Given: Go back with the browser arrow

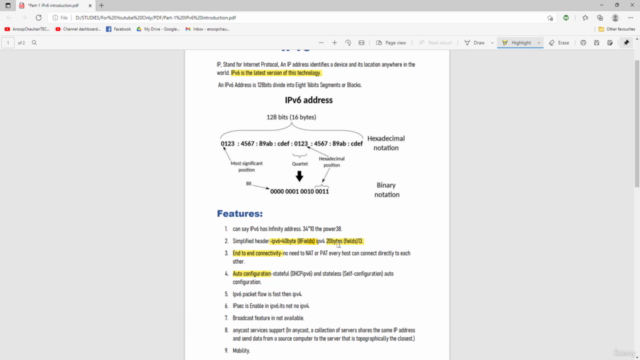Looking at the screenshot, I should point(9,18).
